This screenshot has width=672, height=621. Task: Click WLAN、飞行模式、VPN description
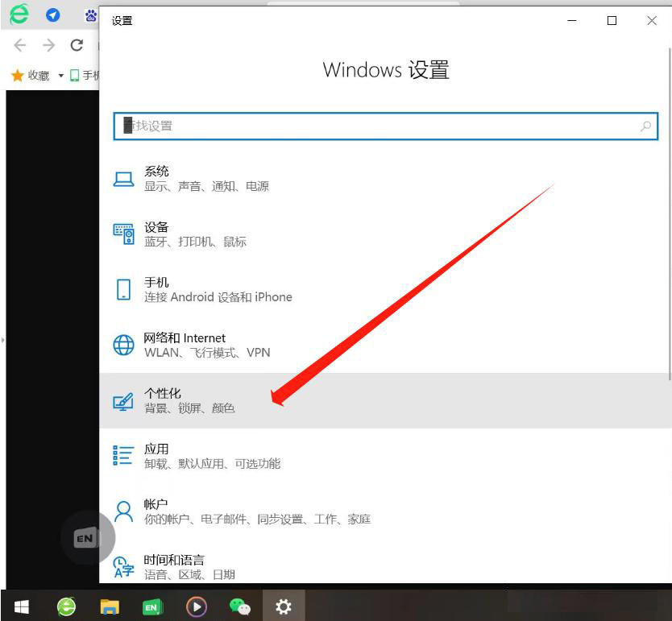tap(207, 353)
